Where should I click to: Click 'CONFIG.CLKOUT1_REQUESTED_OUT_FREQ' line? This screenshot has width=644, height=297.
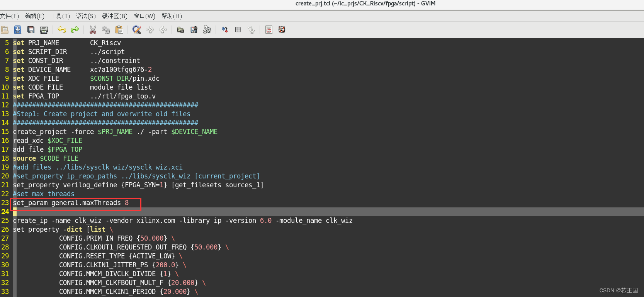pos(144,247)
